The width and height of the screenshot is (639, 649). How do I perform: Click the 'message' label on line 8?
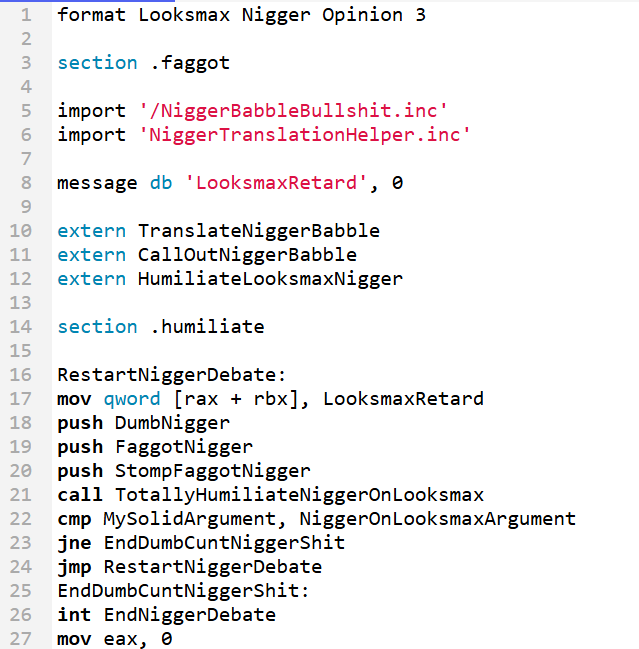[x=97, y=184]
